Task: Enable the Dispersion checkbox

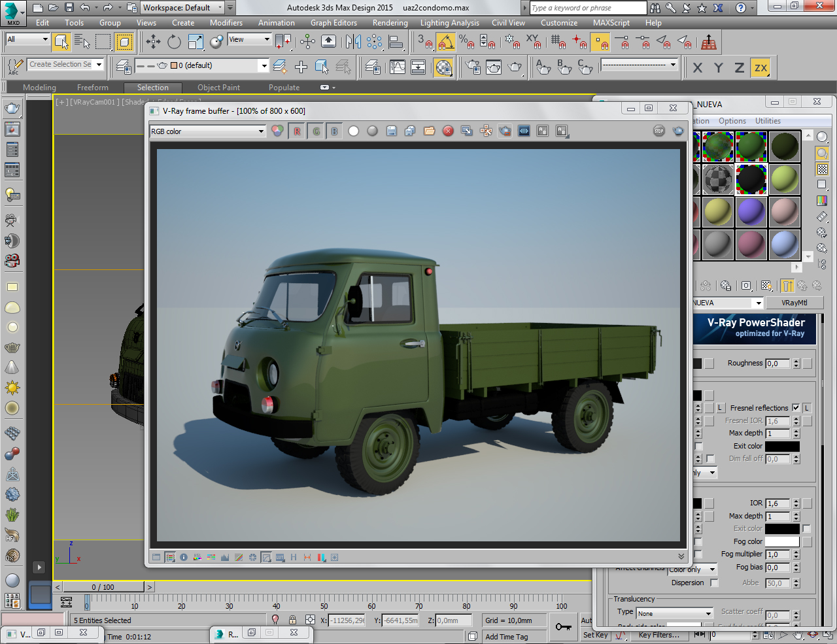Action: click(714, 583)
